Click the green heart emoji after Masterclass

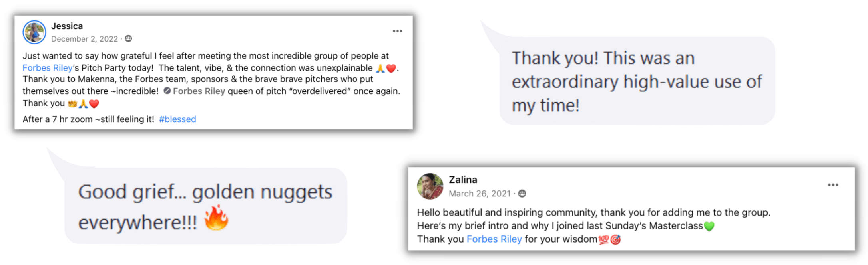coord(709,226)
